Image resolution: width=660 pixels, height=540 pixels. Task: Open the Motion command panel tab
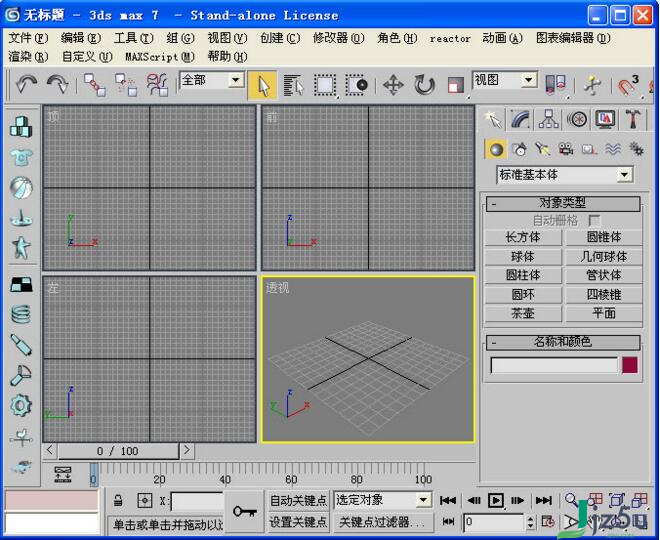[577, 120]
